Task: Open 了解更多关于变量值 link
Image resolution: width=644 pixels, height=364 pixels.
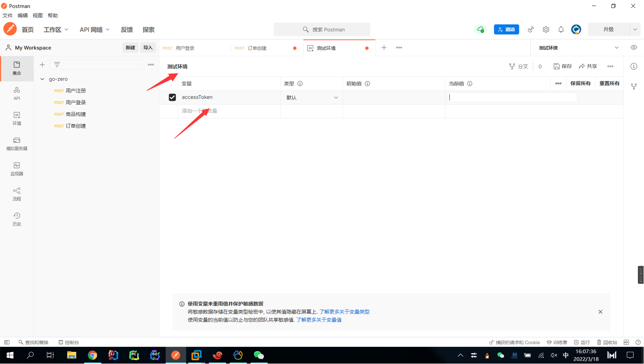Action: click(x=319, y=320)
